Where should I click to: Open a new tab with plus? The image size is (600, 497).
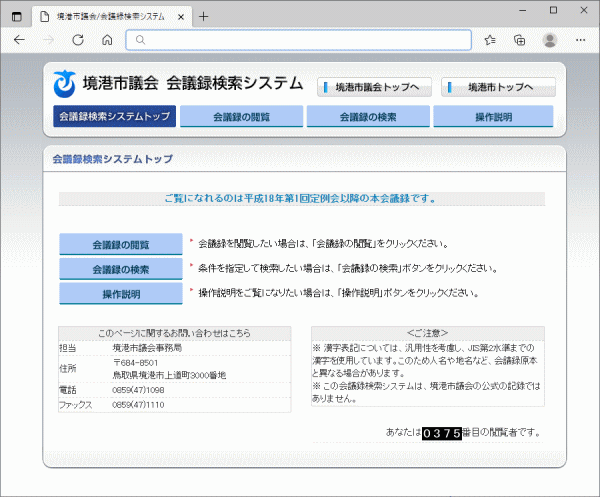tap(204, 16)
